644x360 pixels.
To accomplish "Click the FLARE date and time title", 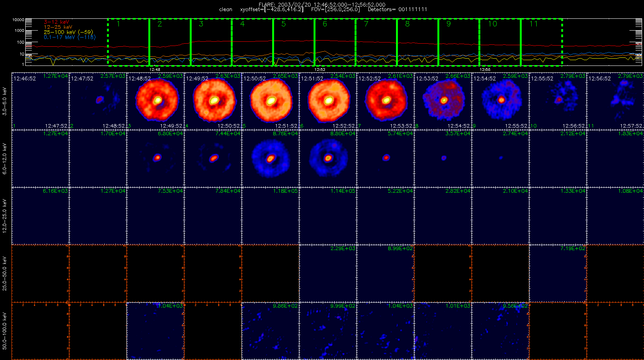I will tap(322, 5).
